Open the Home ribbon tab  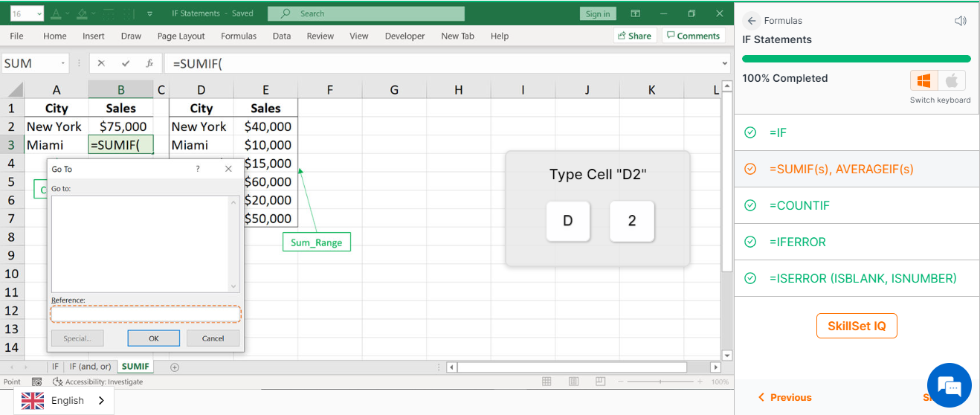click(55, 36)
